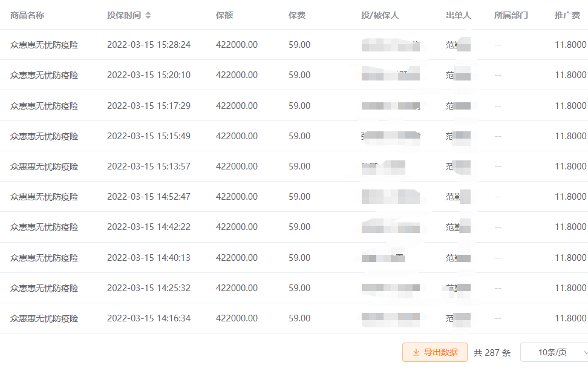Select the 出单人 column header
The width and height of the screenshot is (588, 371).
[x=459, y=15]
